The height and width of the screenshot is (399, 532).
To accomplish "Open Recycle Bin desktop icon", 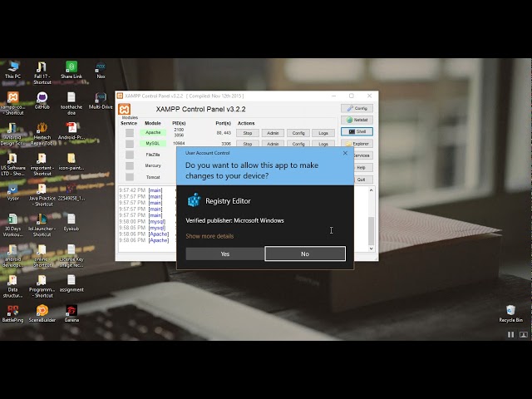I will [510, 313].
